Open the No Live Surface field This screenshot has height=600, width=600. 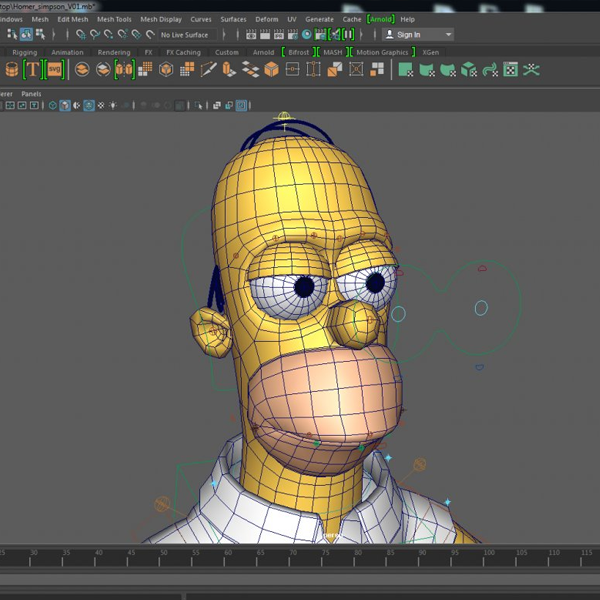click(185, 34)
